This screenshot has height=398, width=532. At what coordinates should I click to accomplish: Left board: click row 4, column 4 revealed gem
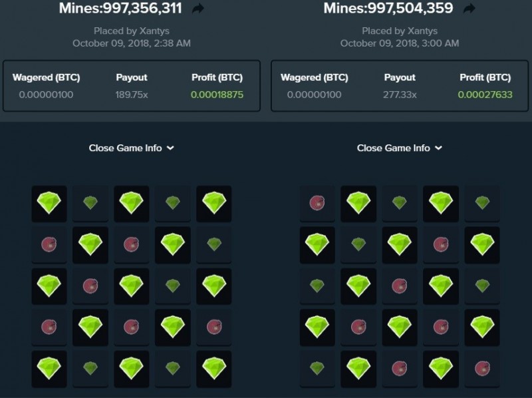pos(173,327)
